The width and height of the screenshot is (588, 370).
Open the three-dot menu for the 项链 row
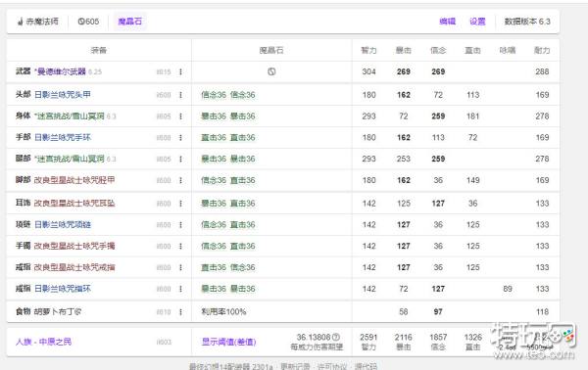pyautogui.click(x=180, y=225)
